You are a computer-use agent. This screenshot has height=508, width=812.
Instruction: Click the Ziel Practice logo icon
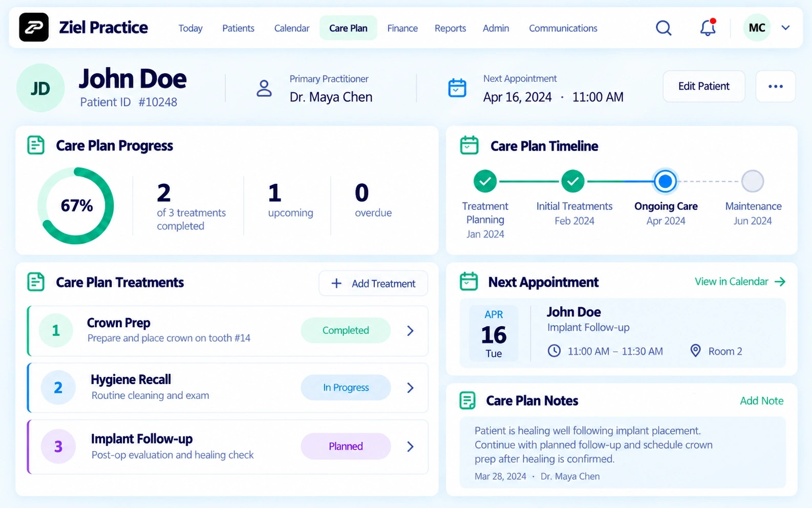[34, 27]
